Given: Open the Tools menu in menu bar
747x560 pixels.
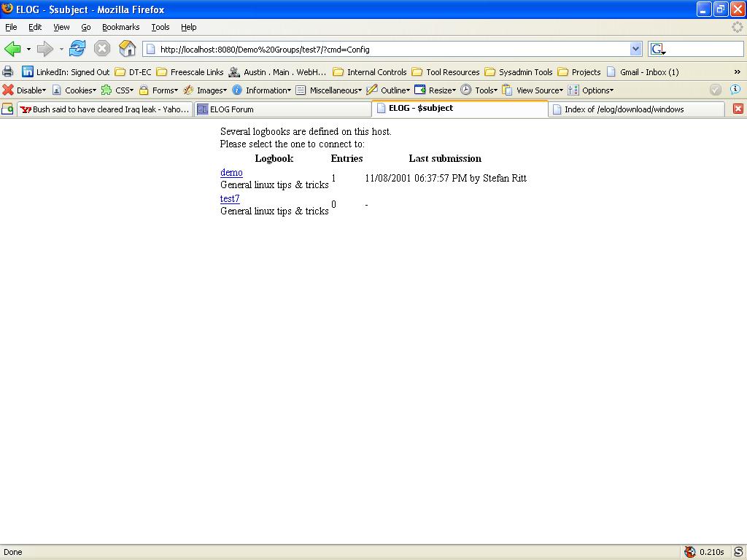Looking at the screenshot, I should click(x=160, y=27).
